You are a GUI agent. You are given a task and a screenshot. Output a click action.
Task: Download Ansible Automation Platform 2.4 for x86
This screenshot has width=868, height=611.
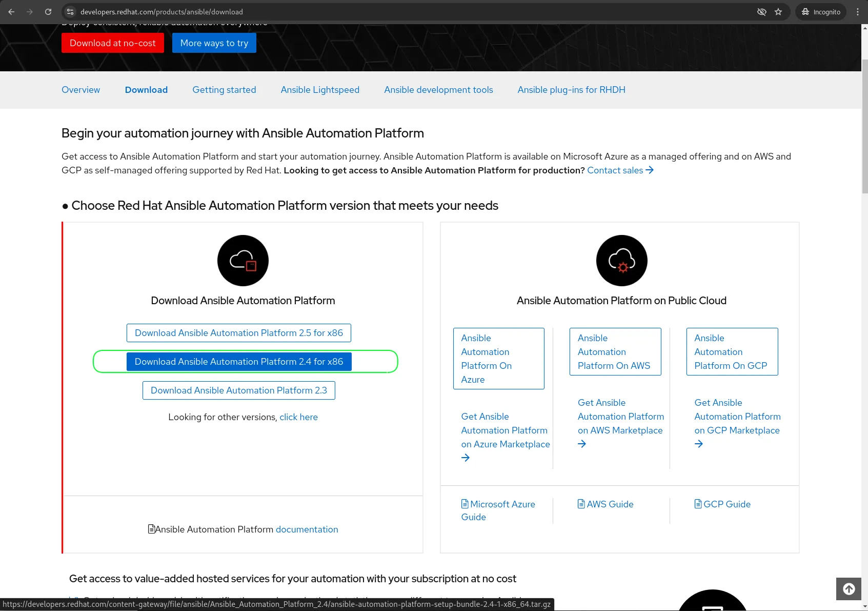tap(239, 362)
